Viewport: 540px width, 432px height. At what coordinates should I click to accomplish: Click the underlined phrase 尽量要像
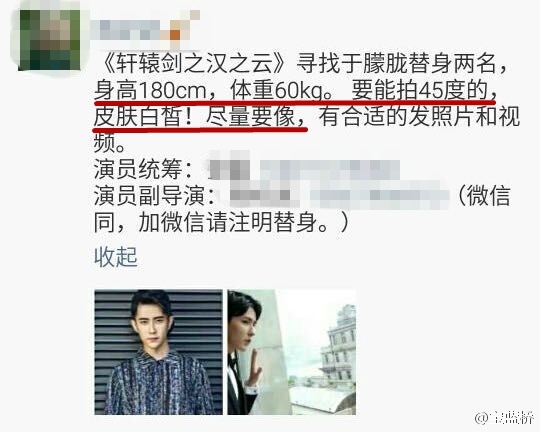pyautogui.click(x=250, y=117)
